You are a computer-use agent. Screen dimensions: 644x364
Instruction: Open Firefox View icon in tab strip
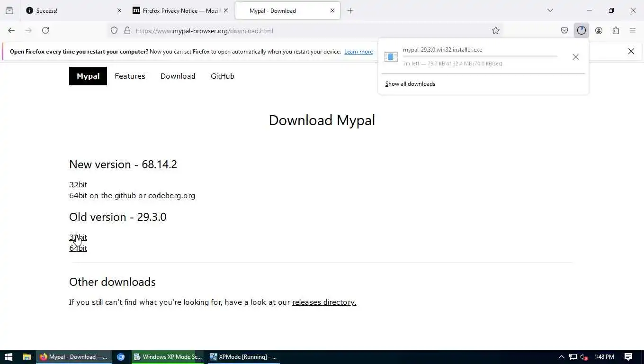(9, 10)
